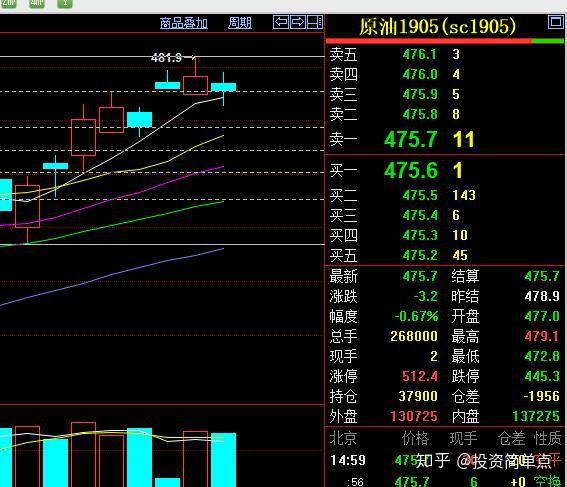Click the 买一 bid price 475.6
This screenshot has height=487, width=567.
[410, 170]
